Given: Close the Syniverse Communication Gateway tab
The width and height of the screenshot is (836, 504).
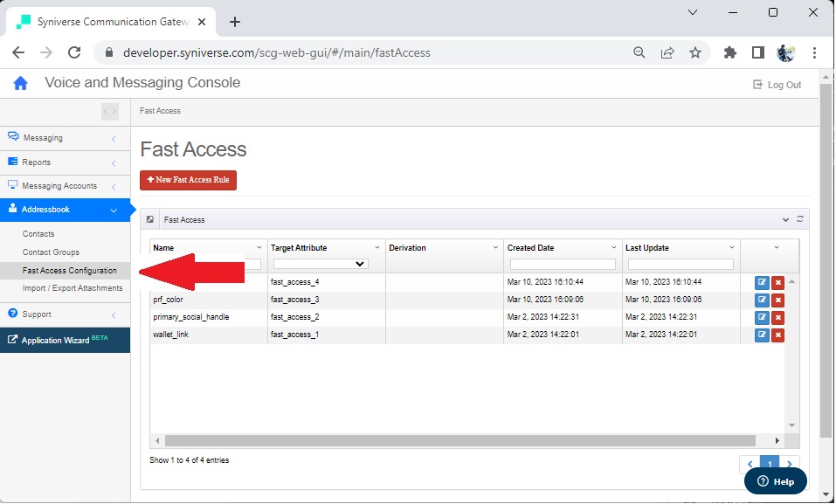Looking at the screenshot, I should 202,22.
